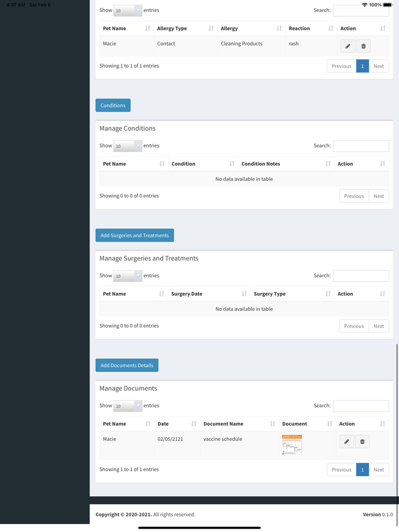Click the Conditions button
Viewport: 399px width, 532px height.
click(113, 105)
